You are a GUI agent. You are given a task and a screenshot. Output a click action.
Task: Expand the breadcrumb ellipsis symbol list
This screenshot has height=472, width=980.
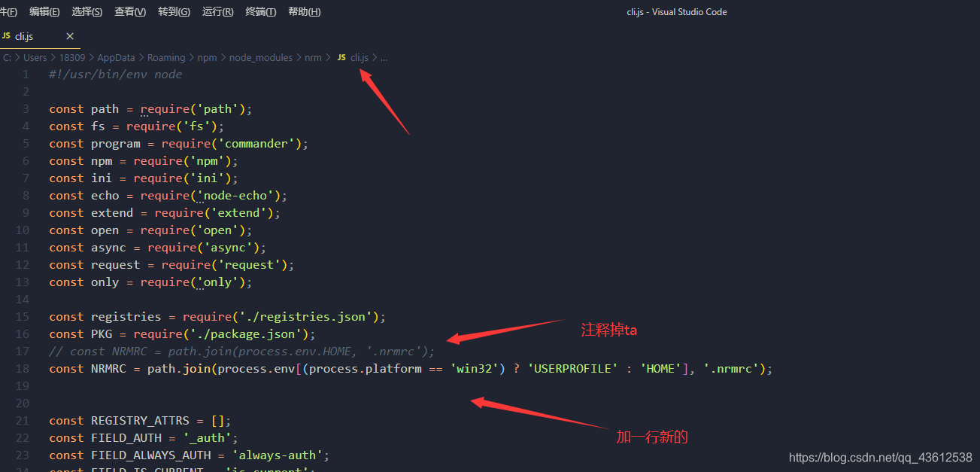tap(384, 57)
